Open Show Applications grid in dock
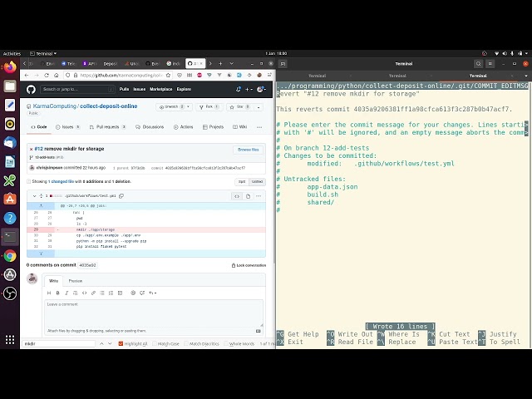This screenshot has height=399, width=532. point(10,340)
